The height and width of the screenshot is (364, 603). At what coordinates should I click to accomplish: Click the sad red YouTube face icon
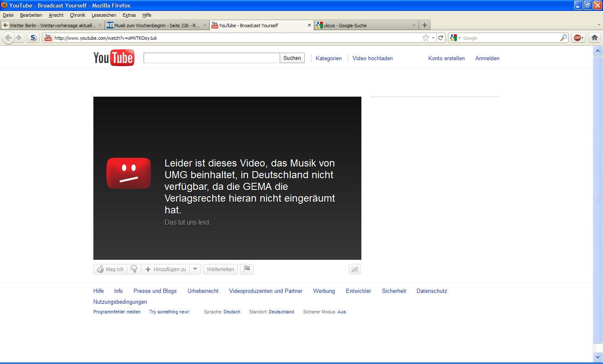[129, 173]
